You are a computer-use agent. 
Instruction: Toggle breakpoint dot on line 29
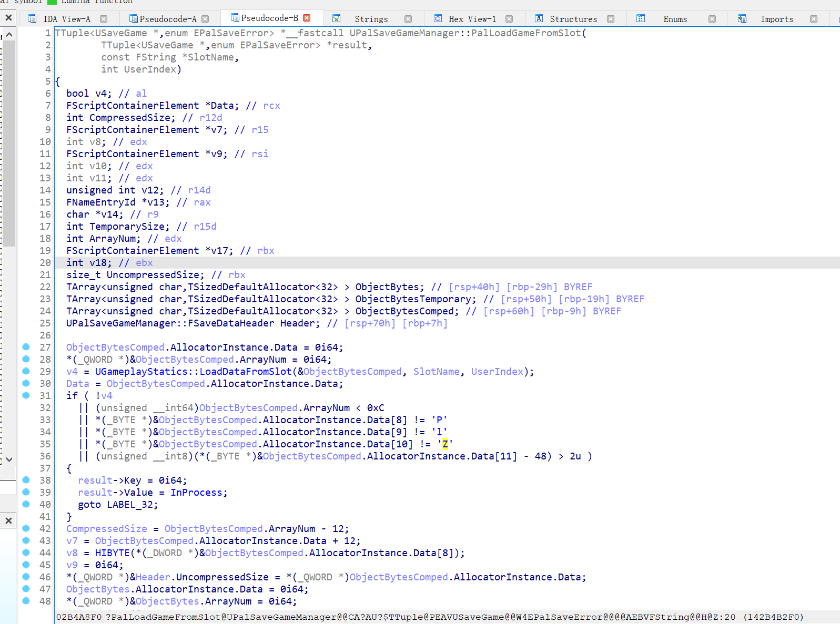26,371
